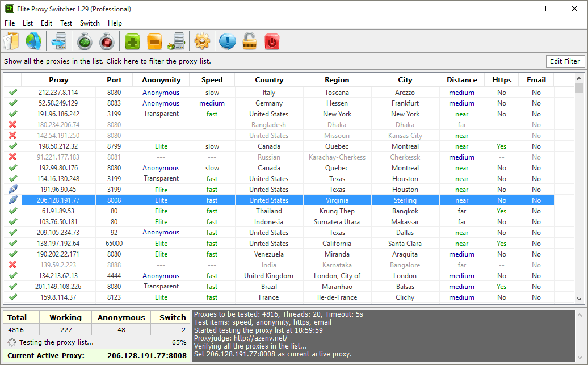Screen dimensions: 588x365
Task: Unlock registration via the padlock icon
Action: tap(249, 41)
